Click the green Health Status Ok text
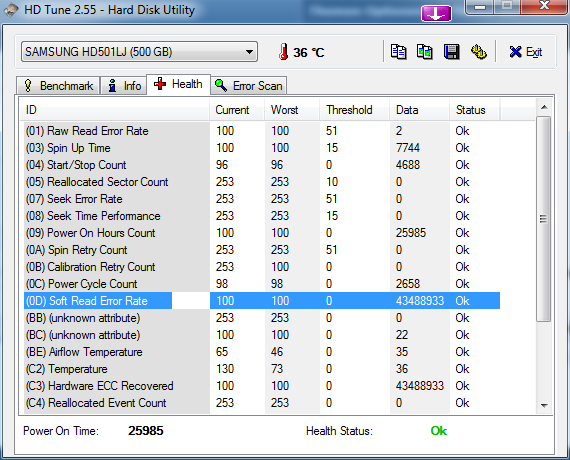 (x=439, y=431)
